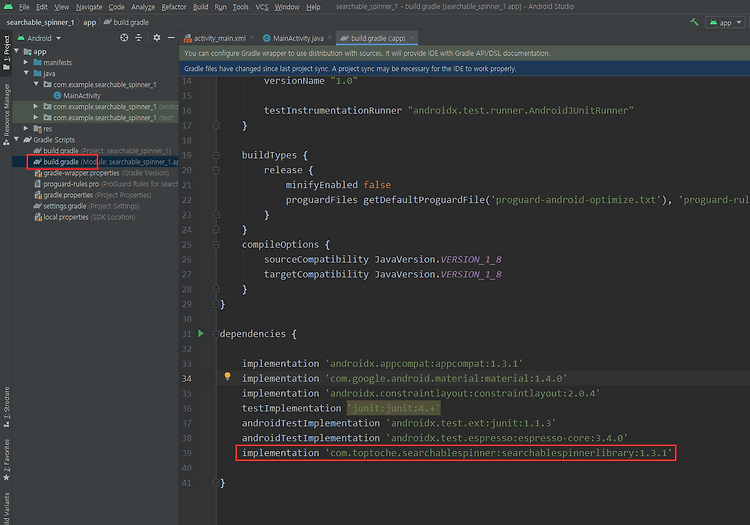Expand the manifests folder
The width and height of the screenshot is (750, 525).
point(26,62)
